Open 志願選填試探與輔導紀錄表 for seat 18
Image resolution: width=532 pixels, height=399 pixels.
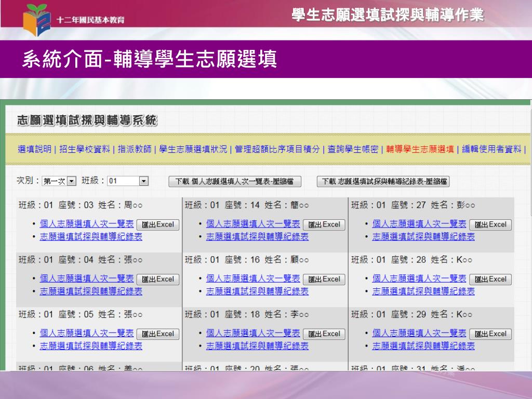257,345
